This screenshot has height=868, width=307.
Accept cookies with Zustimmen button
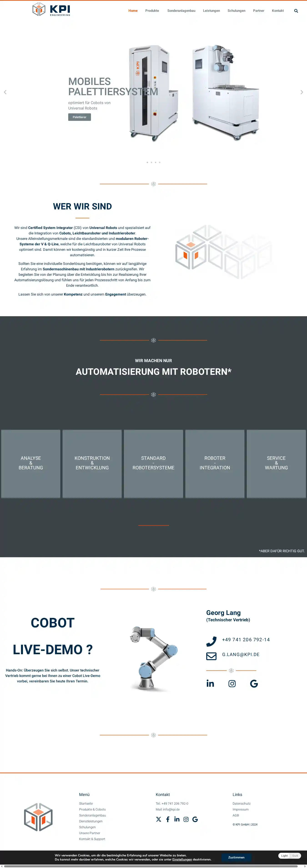(236, 857)
